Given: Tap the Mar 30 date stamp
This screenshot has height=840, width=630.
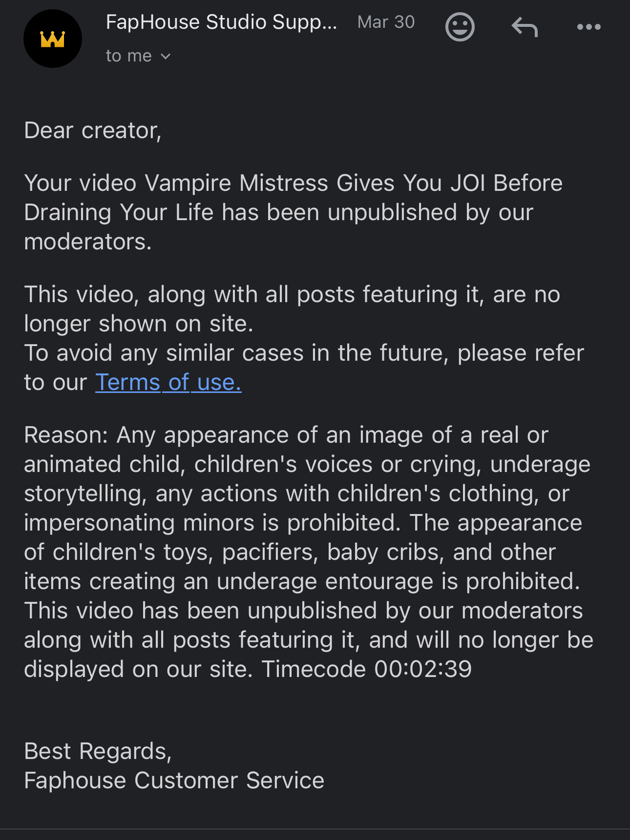Looking at the screenshot, I should pos(386,22).
